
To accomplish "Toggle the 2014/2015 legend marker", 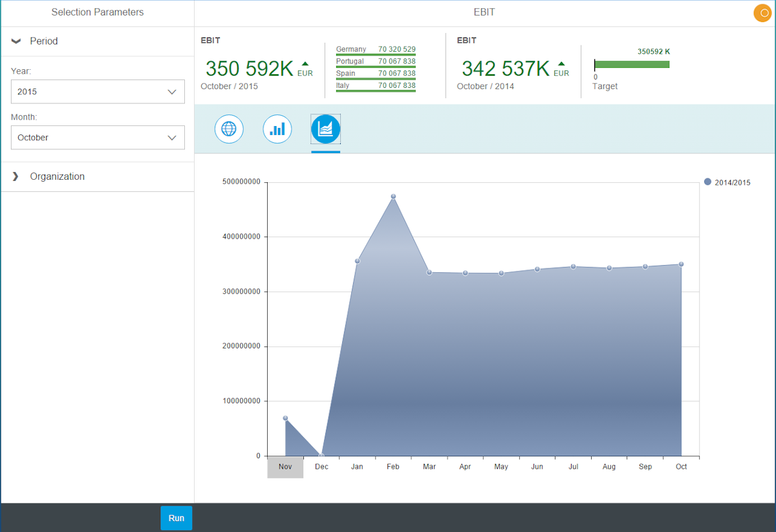I will pos(707,182).
